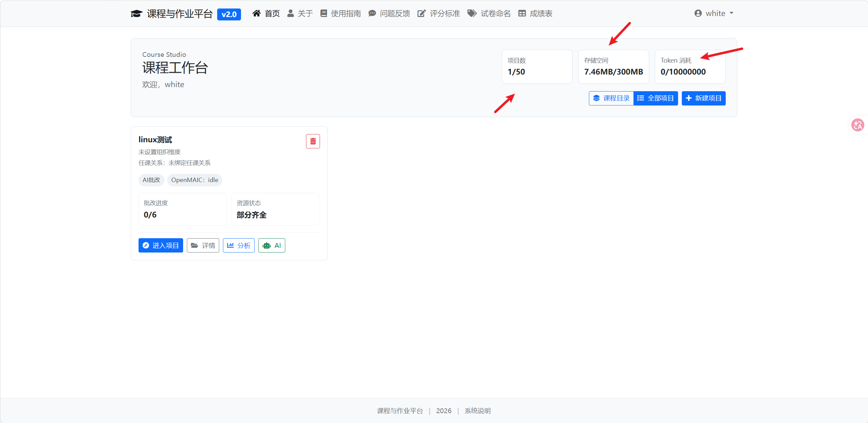Click the robot icon on AI button
Screen dimensions: 868x423
267,245
